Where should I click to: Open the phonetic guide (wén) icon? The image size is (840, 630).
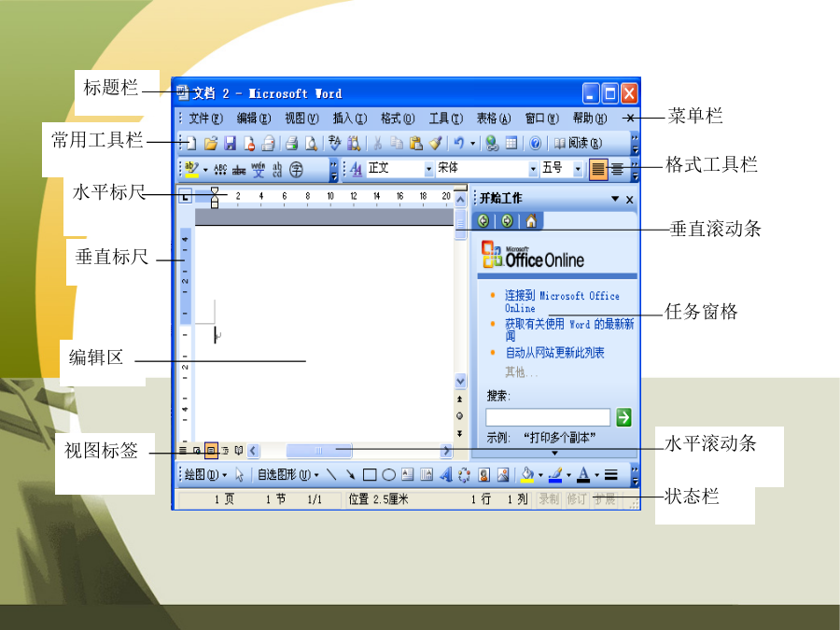tap(259, 170)
